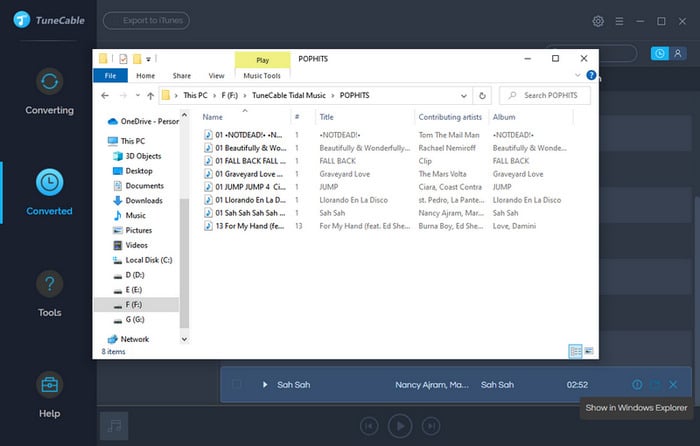Open TuneCable settings gear
The height and width of the screenshot is (446, 700).
(x=598, y=21)
